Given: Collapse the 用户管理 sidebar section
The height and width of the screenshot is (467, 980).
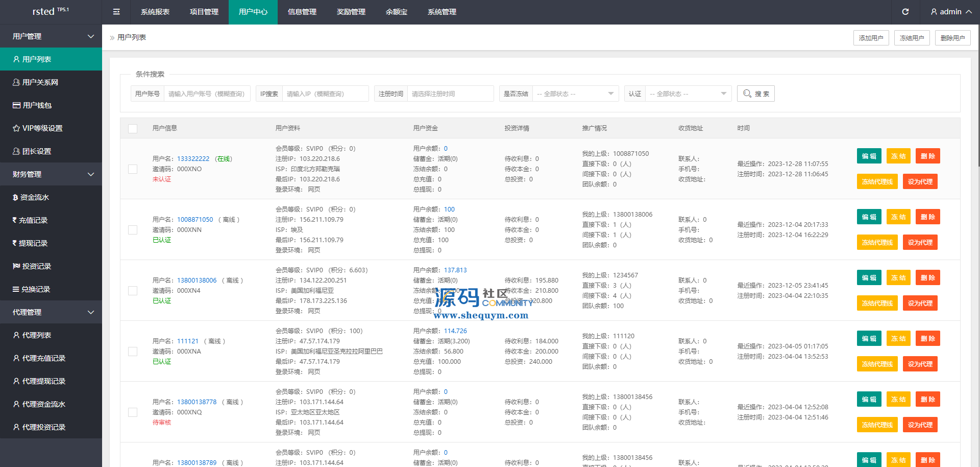Looking at the screenshot, I should click(x=51, y=36).
